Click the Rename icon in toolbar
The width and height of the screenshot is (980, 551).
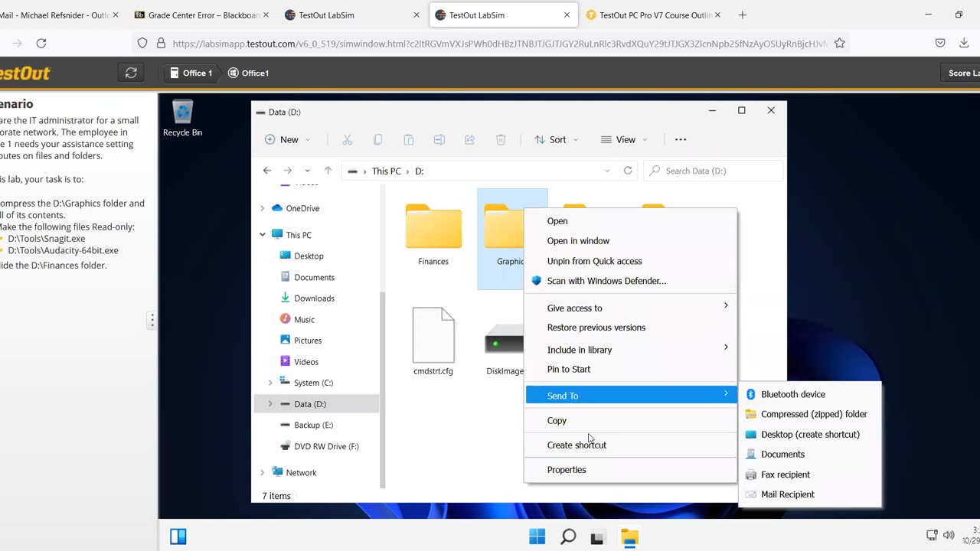coord(439,139)
